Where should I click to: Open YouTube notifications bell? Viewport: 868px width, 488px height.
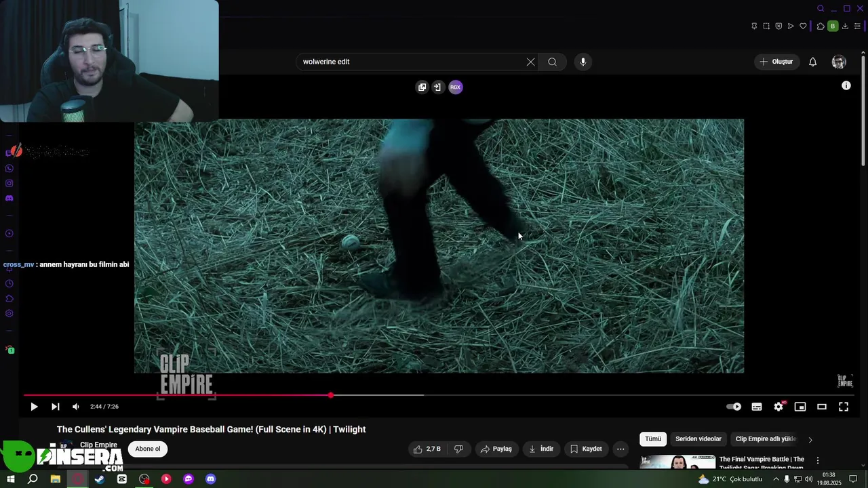tap(812, 62)
